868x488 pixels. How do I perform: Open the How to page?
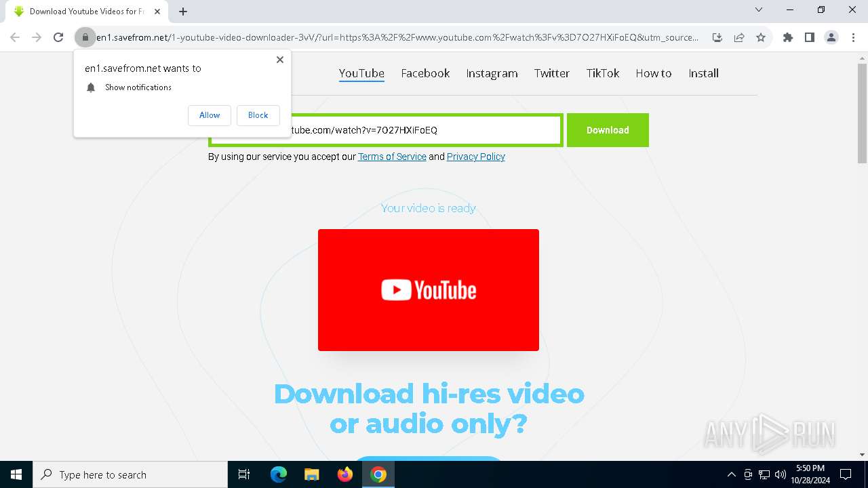point(654,73)
